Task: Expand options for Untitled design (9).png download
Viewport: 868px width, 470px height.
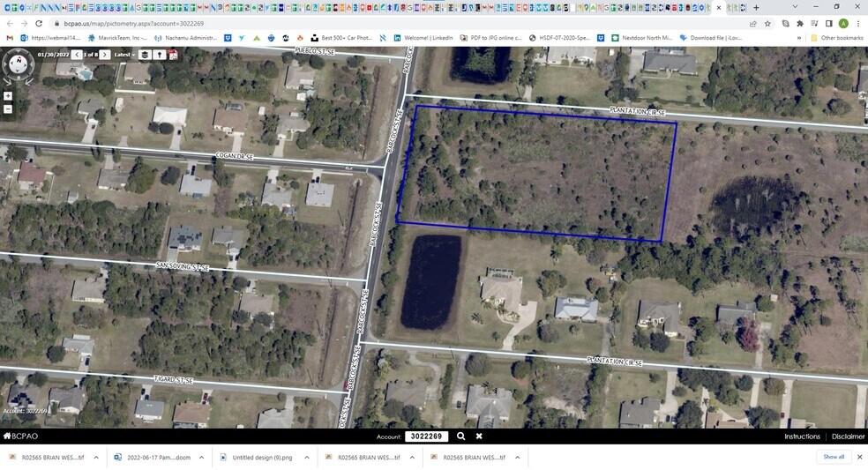Action: pyautogui.click(x=307, y=458)
